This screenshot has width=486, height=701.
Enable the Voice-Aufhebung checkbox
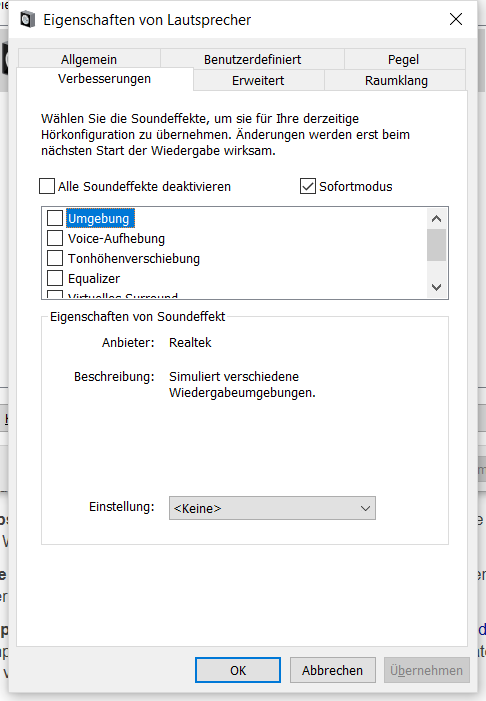[55, 238]
